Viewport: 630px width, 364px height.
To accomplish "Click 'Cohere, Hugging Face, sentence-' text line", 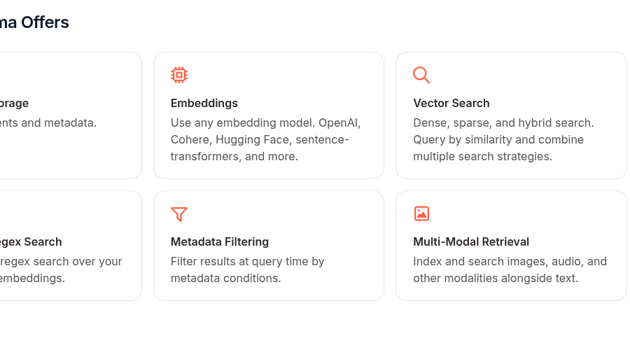I will (x=260, y=139).
